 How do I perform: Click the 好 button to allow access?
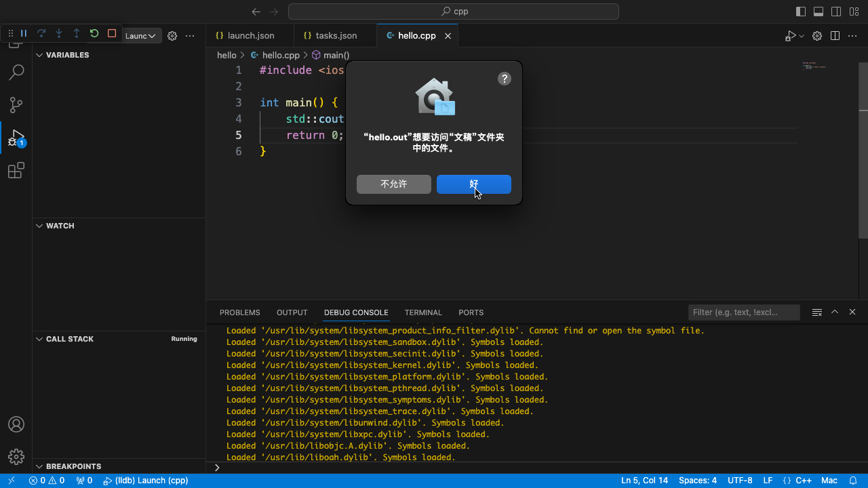(x=474, y=184)
